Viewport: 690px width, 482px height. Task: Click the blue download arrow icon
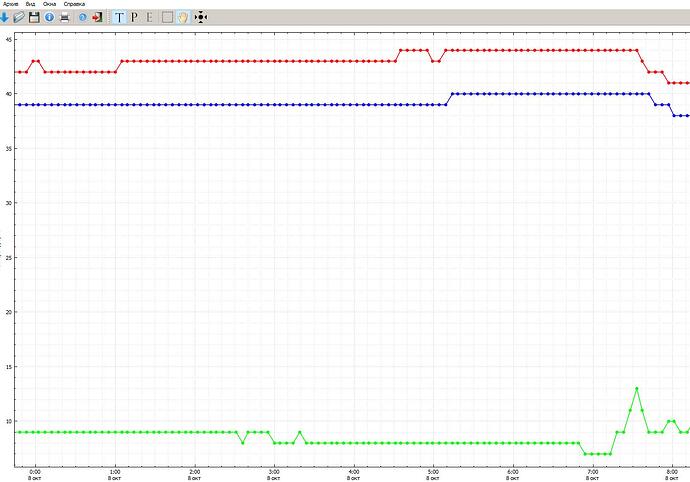click(5, 18)
